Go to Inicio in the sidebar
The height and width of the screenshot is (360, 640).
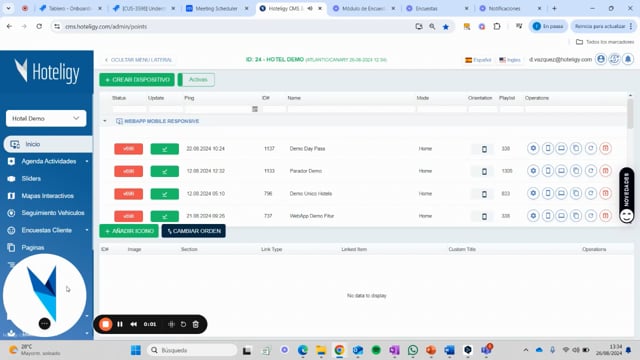click(x=48, y=144)
